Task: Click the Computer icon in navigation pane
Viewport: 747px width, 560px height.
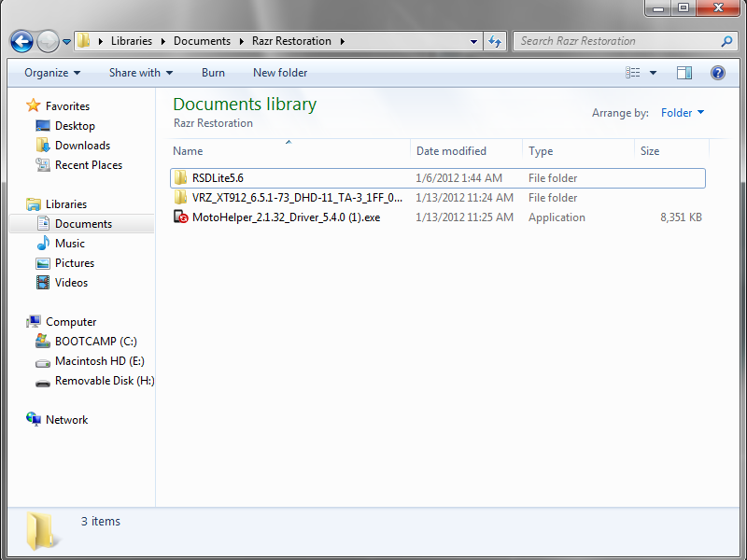Action: (x=34, y=321)
